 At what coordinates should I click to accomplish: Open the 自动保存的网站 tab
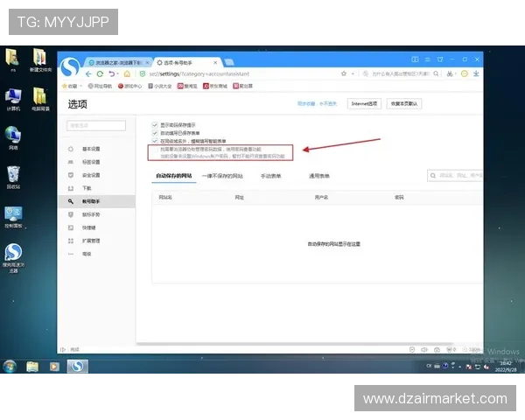tap(174, 176)
